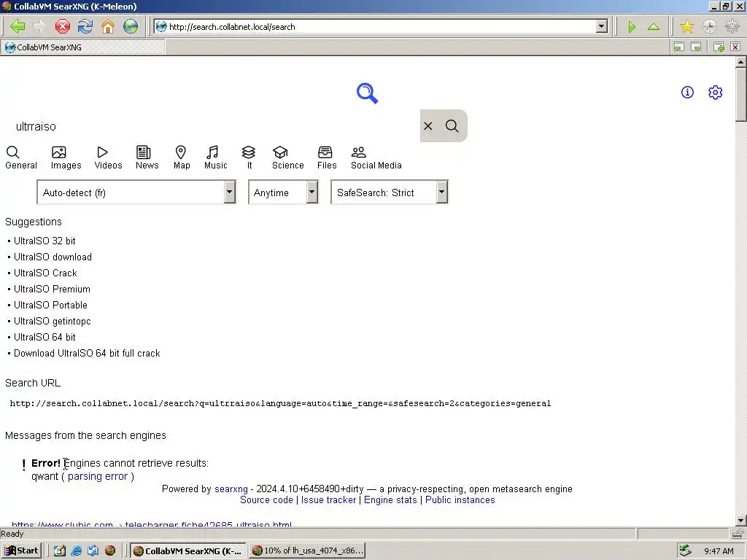Select the It category tab

249,157
